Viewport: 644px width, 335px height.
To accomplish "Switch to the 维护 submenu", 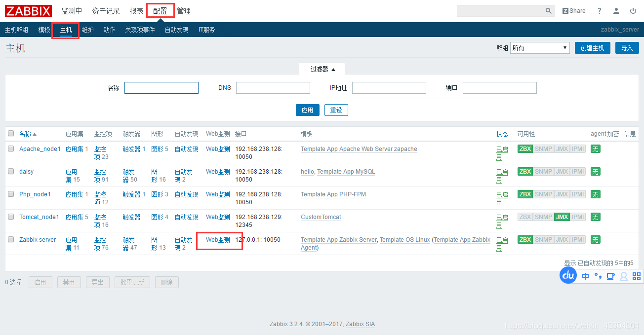I will [87, 30].
